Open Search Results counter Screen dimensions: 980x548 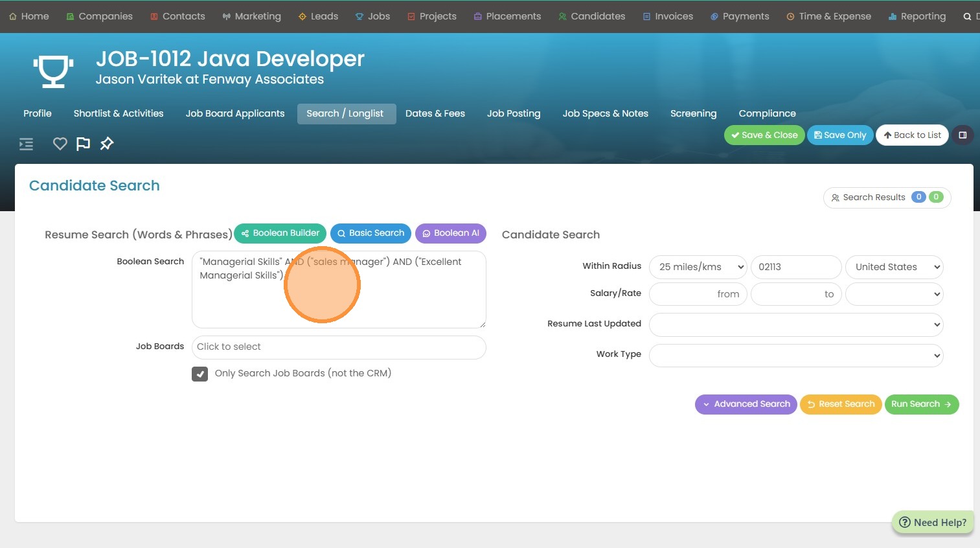[x=887, y=198]
